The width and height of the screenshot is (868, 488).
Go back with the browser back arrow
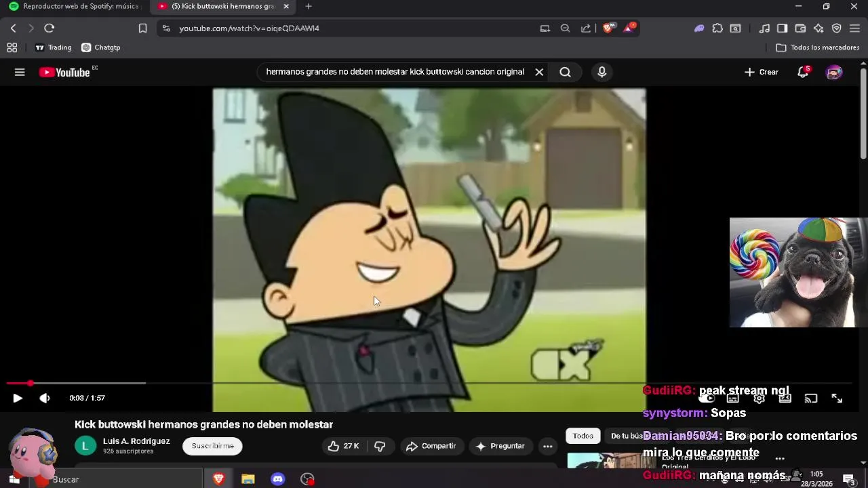point(13,28)
